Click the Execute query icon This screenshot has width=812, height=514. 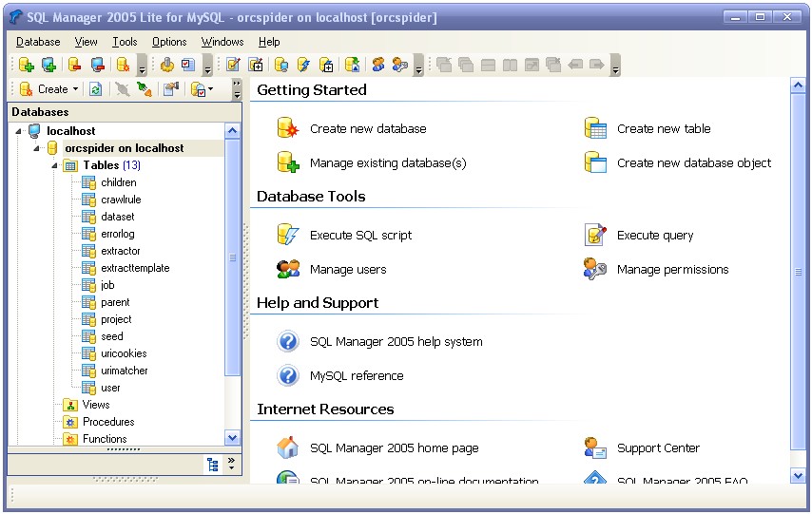pyautogui.click(x=595, y=235)
